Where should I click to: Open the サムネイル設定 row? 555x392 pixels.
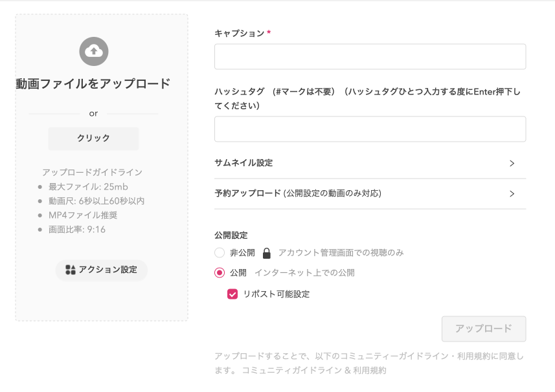click(x=370, y=163)
